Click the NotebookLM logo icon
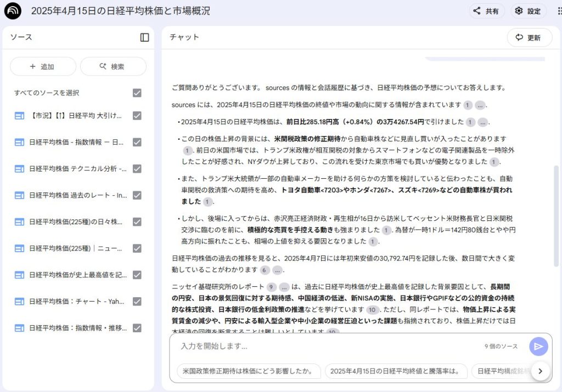This screenshot has height=392, width=562. 12,11
